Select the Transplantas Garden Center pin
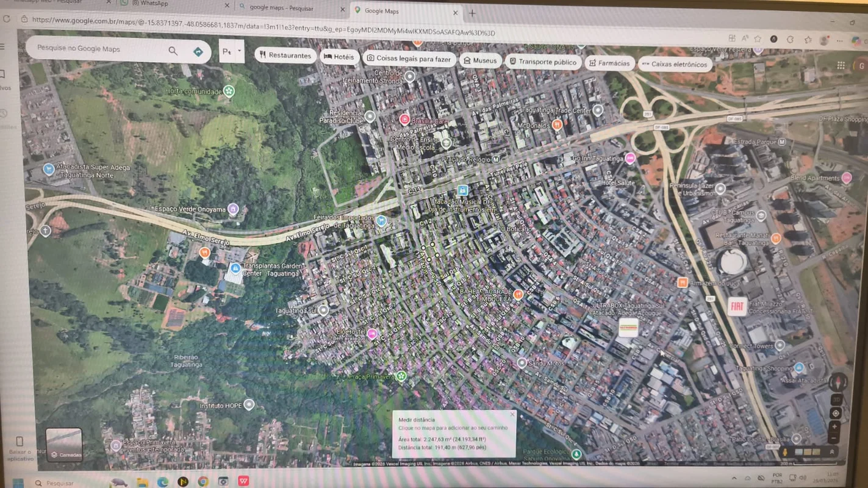Screen dimensions: 868x488 235,269
